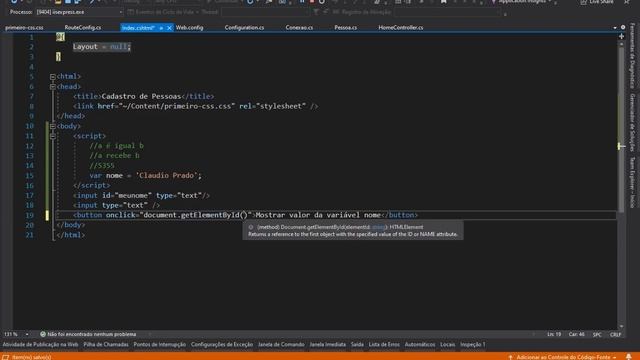Screen dimensions: 640x360
Task: Open the Pontos de Interrupção panel
Action: [159, 344]
